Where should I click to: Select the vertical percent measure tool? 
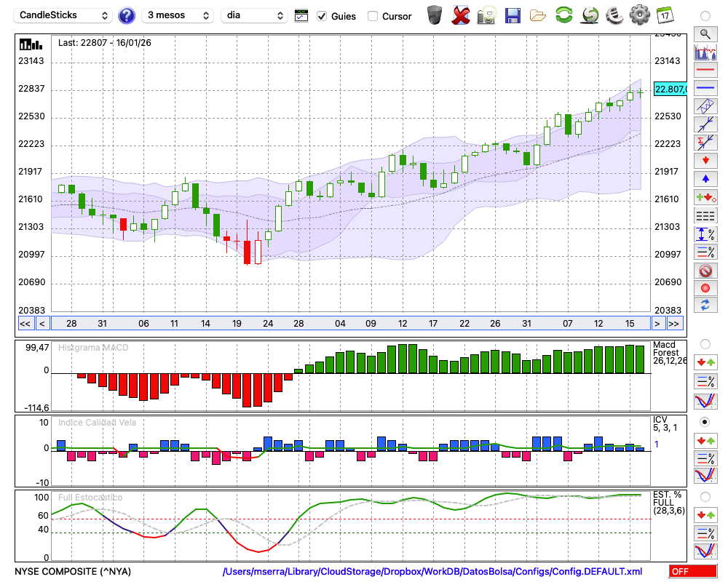pos(705,234)
